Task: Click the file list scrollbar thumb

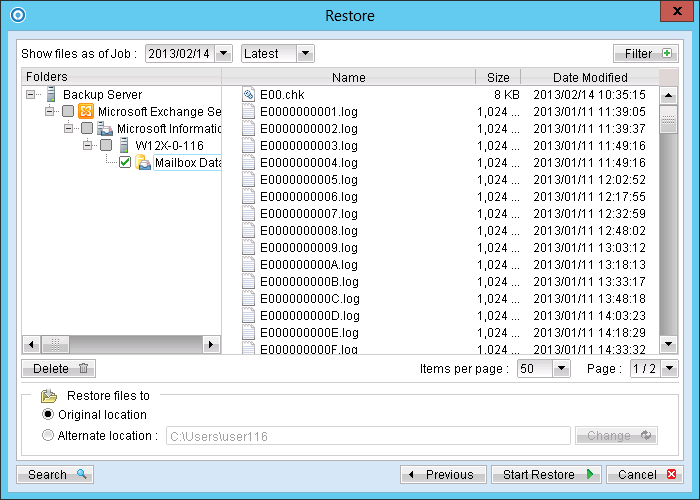Action: [x=669, y=119]
